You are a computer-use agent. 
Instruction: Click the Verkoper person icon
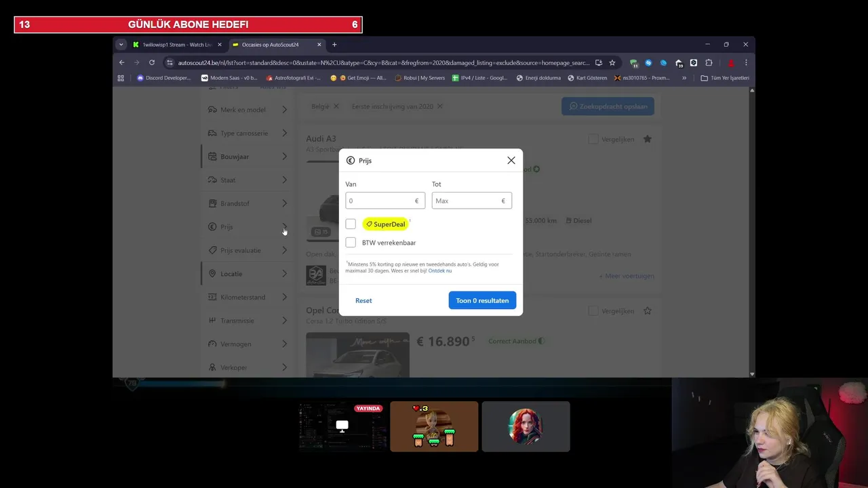tap(212, 367)
